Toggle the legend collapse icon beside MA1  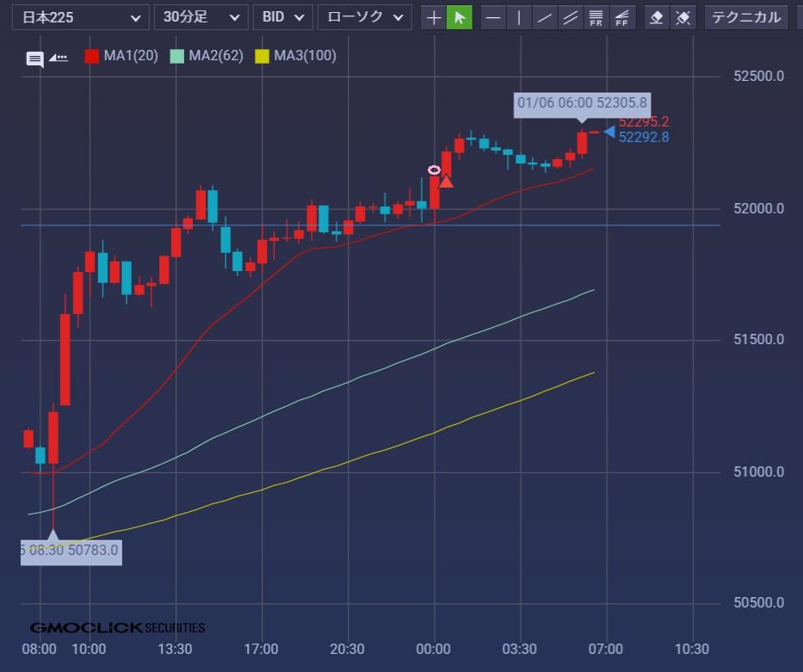59,58
